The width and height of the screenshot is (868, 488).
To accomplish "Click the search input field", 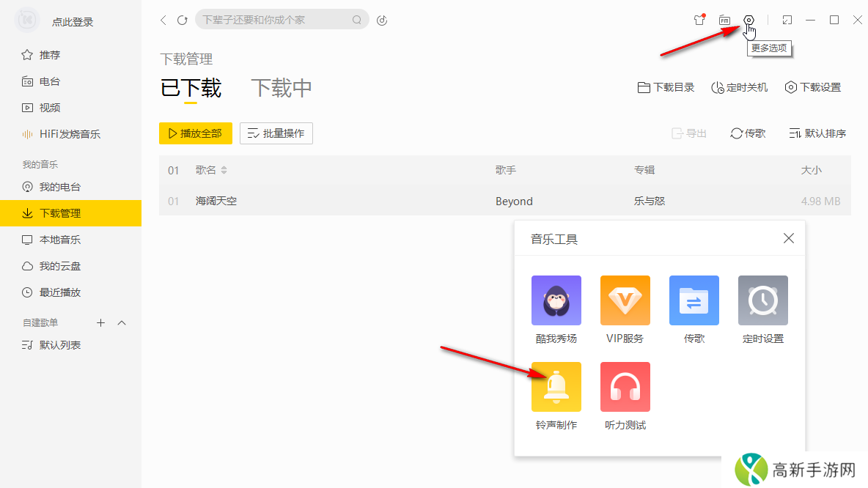I will tap(279, 20).
